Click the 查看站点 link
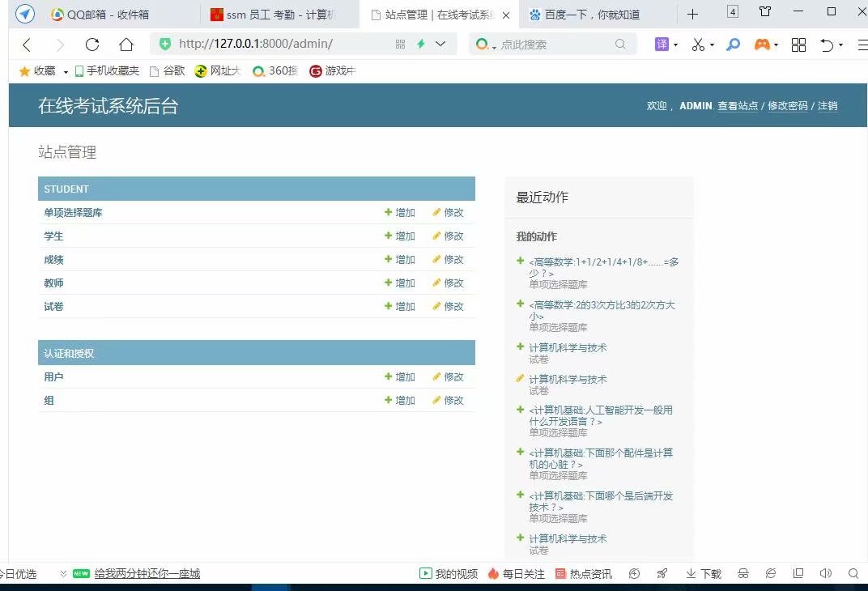Viewport: 868px width, 591px height. 738,106
